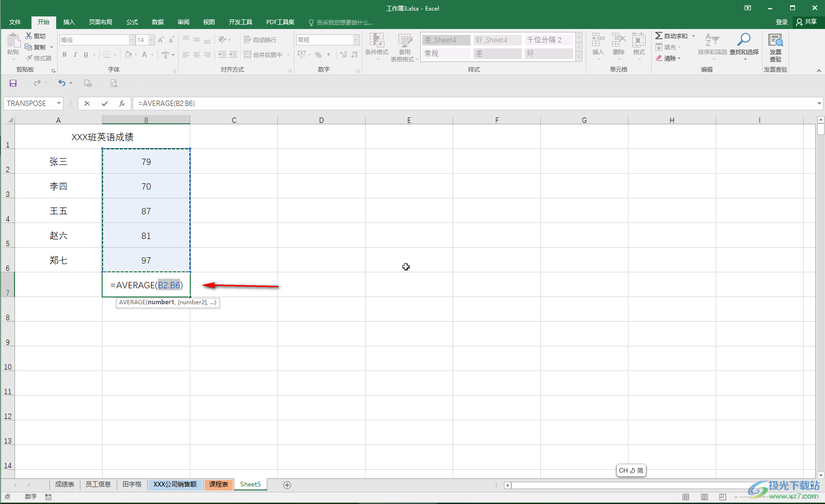Increase font size with the larger A icon
The width and height of the screenshot is (825, 504).
161,40
